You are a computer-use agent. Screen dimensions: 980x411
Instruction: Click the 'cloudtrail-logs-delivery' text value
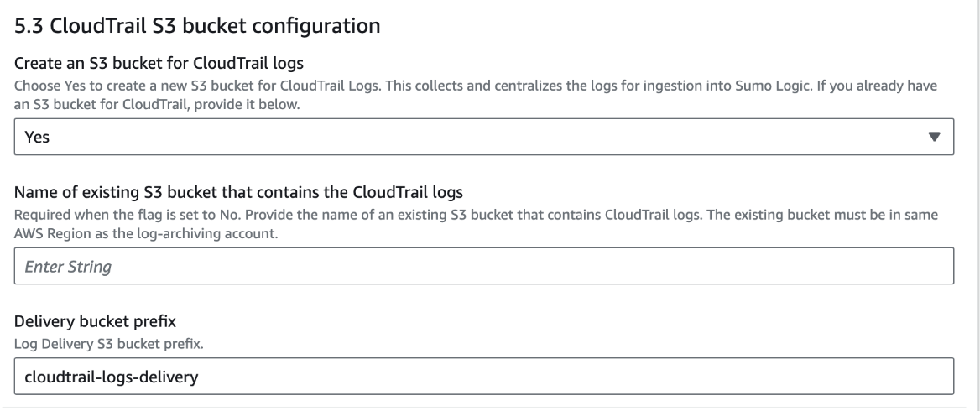(x=111, y=377)
